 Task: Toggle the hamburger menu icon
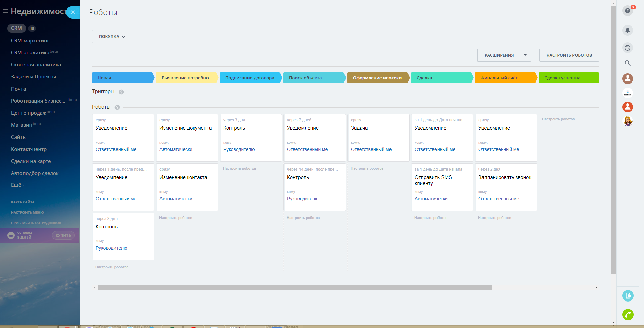[5, 11]
